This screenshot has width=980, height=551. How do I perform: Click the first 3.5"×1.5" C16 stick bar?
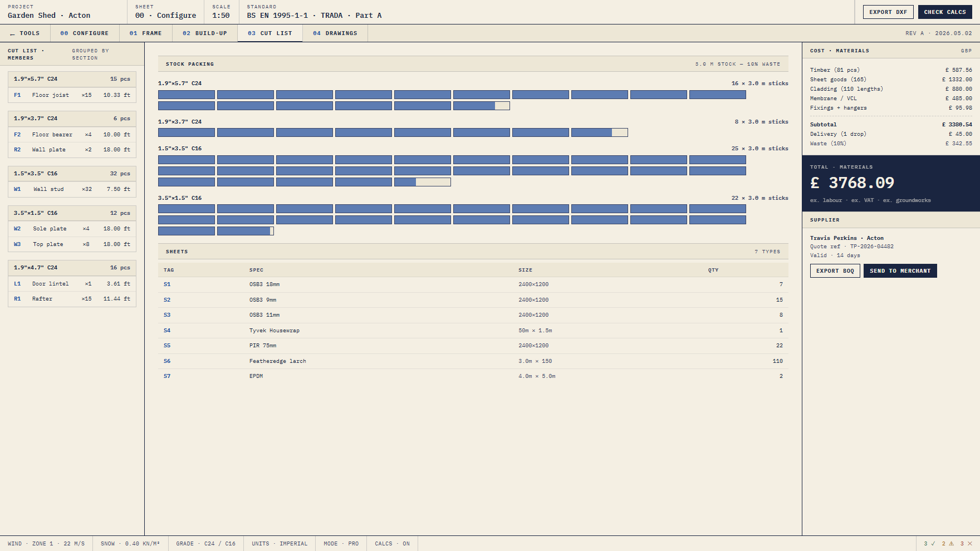pyautogui.click(x=187, y=209)
